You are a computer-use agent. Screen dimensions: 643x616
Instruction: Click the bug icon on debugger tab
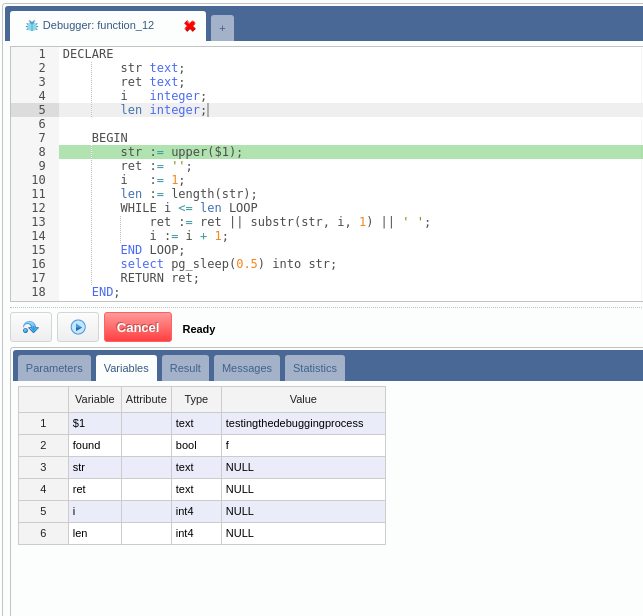point(32,26)
